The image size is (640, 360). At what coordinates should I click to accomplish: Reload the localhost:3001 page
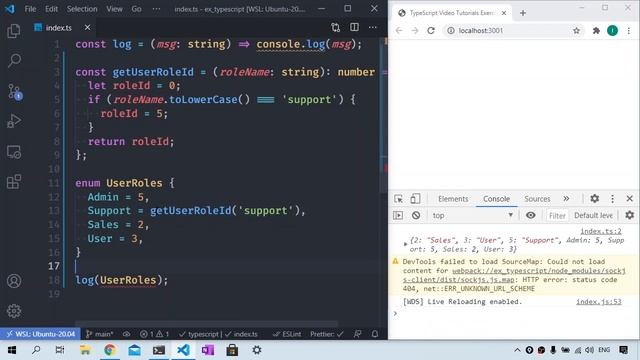coord(431,31)
